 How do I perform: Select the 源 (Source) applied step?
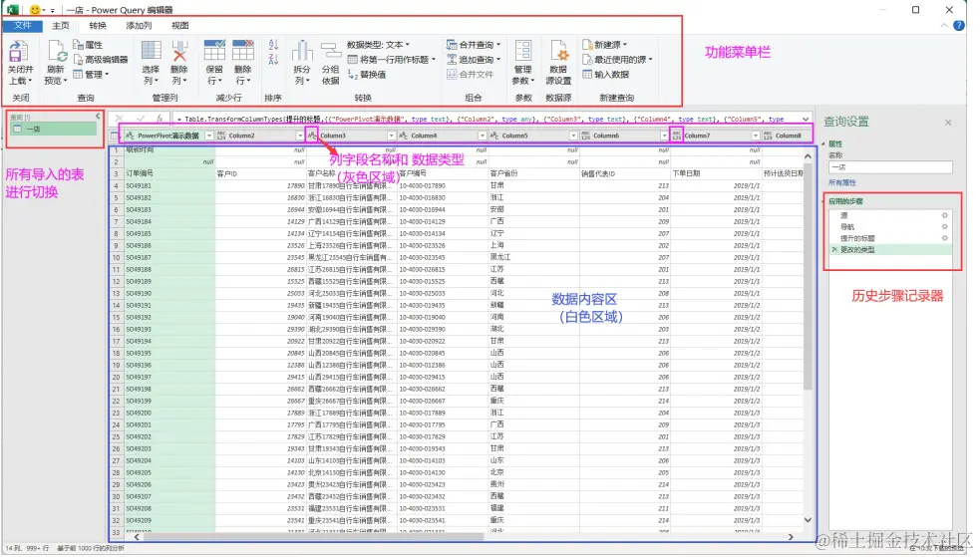coord(890,215)
